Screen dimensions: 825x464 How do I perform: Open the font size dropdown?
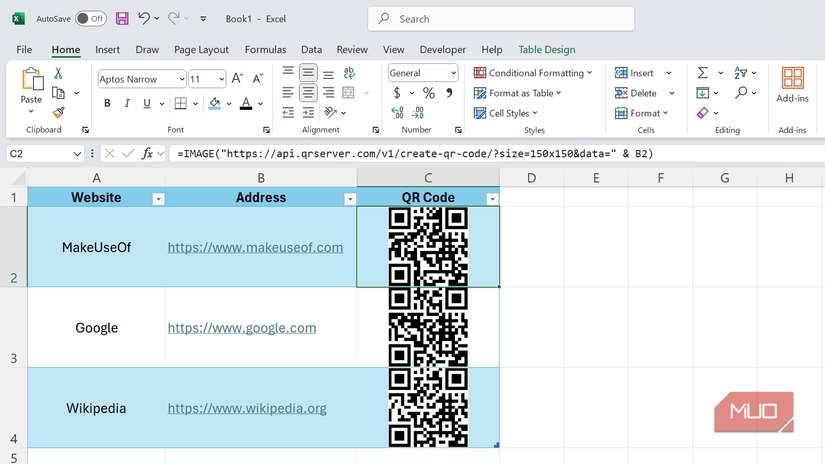click(x=222, y=79)
